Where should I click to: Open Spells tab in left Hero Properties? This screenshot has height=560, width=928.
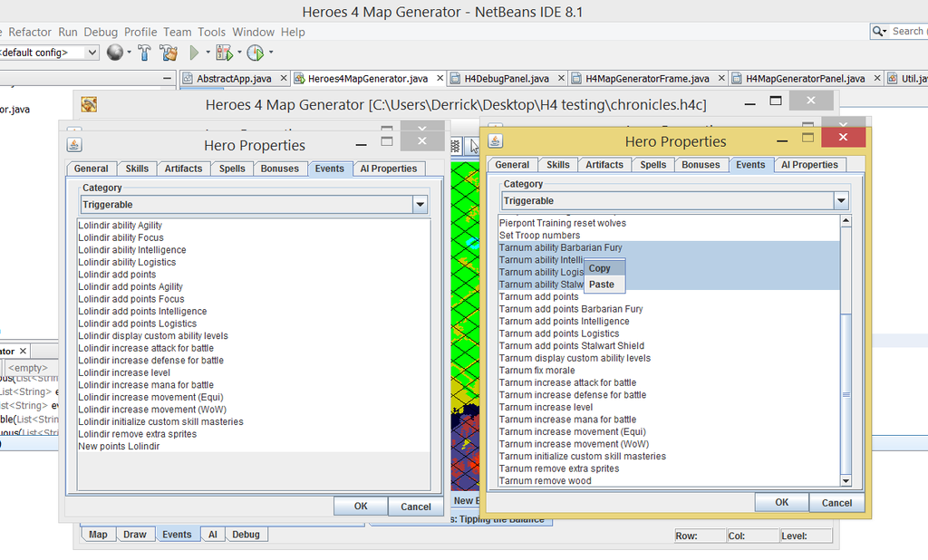232,169
